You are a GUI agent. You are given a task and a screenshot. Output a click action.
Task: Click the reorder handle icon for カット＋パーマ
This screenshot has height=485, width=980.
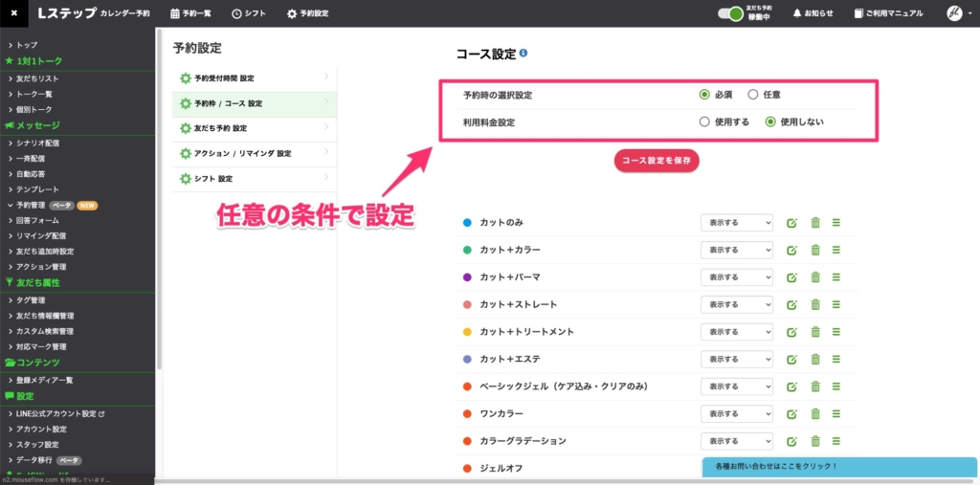pos(835,277)
